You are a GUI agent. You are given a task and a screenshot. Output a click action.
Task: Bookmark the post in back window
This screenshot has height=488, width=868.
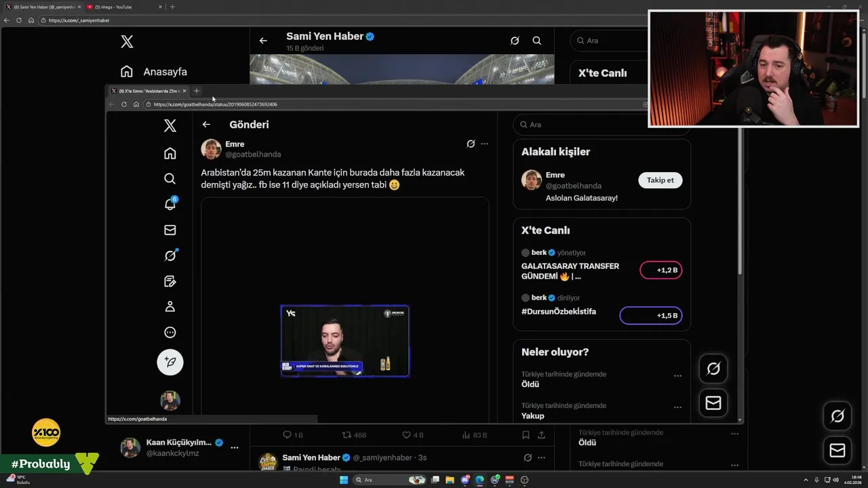coord(526,435)
